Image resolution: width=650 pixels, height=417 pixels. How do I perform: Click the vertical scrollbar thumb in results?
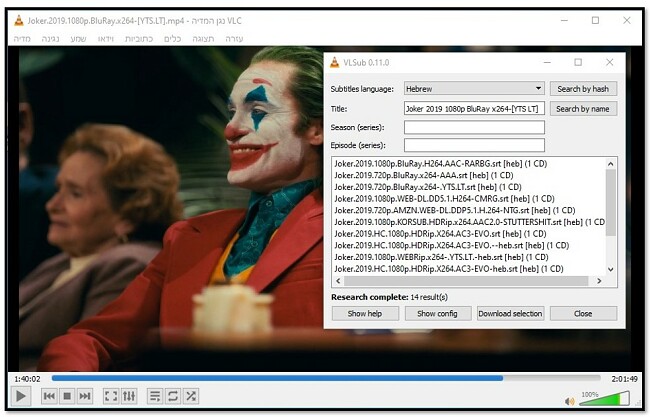pos(611,202)
